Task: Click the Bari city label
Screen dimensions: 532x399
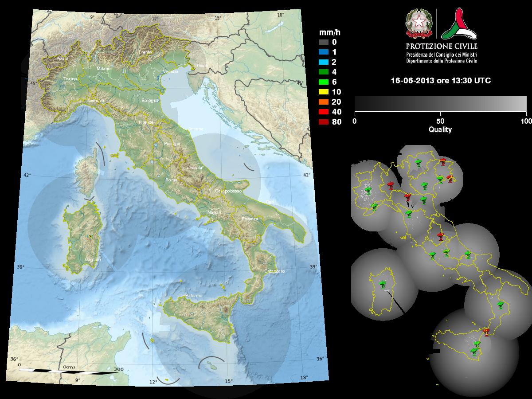Action: coord(270,202)
